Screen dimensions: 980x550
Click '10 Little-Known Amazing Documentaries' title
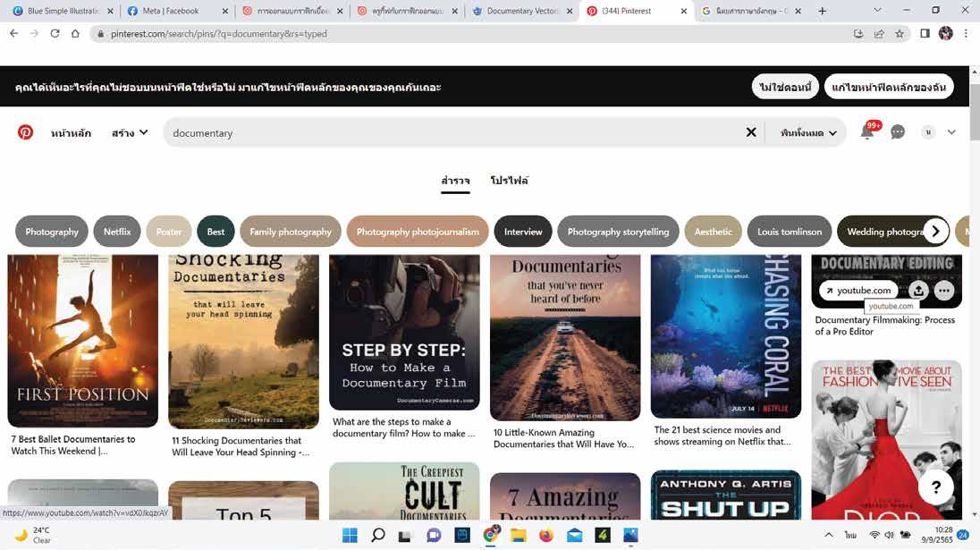pos(563,438)
